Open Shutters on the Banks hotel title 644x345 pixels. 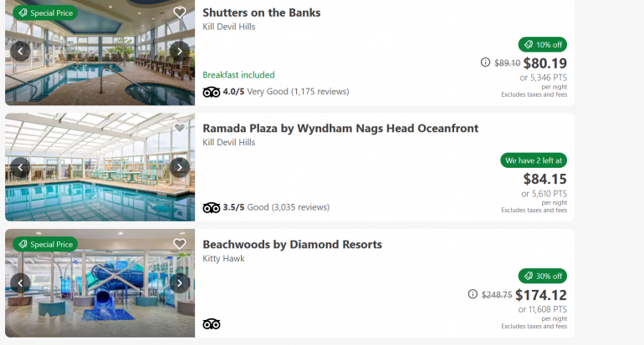[261, 13]
